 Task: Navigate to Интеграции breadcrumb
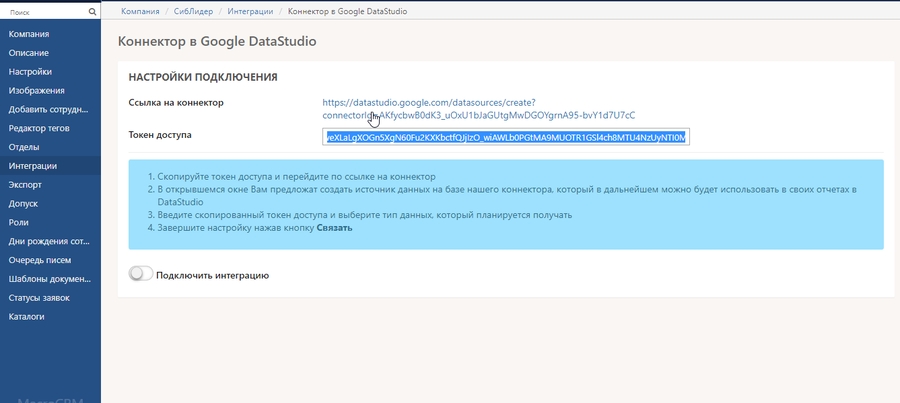pos(249,11)
